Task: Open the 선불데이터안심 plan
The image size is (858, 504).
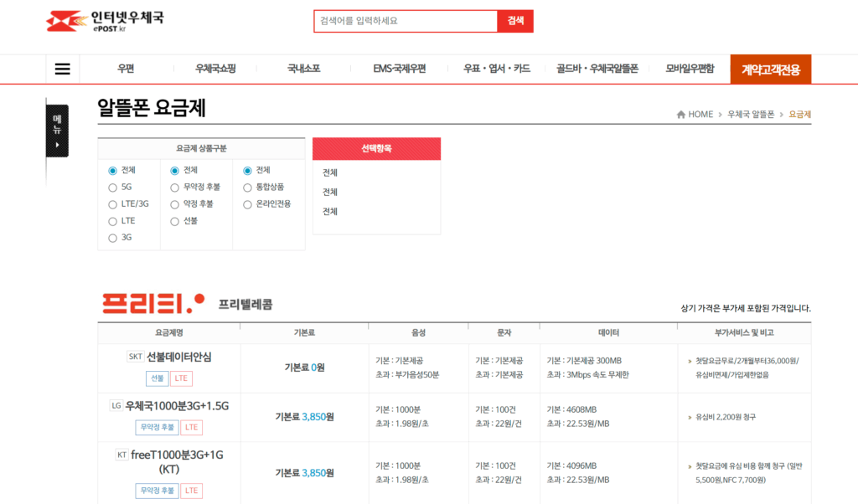Action: pos(179,357)
